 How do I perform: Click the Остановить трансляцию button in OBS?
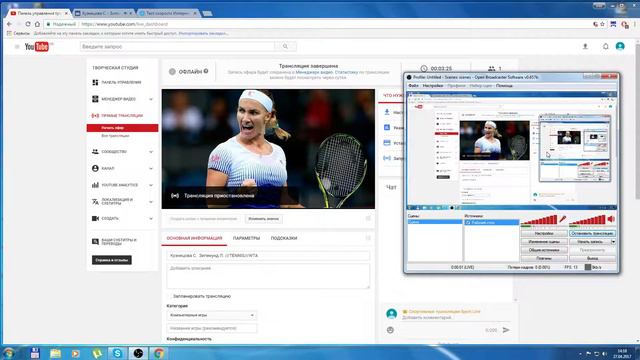pos(592,233)
